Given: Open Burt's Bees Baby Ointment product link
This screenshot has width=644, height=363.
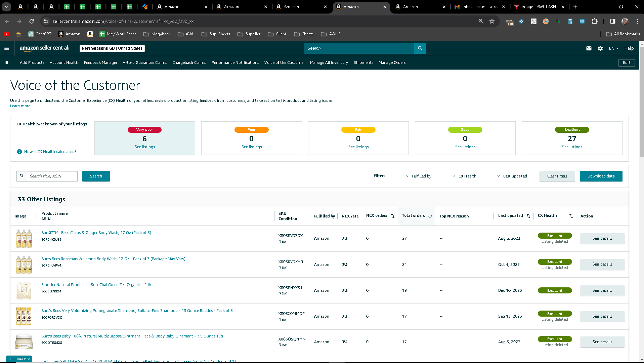Looking at the screenshot, I should tap(132, 336).
